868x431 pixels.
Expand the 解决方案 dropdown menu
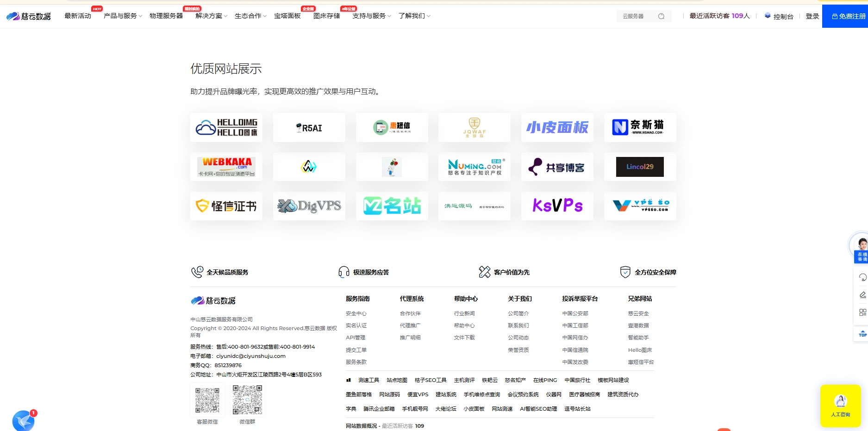point(211,16)
